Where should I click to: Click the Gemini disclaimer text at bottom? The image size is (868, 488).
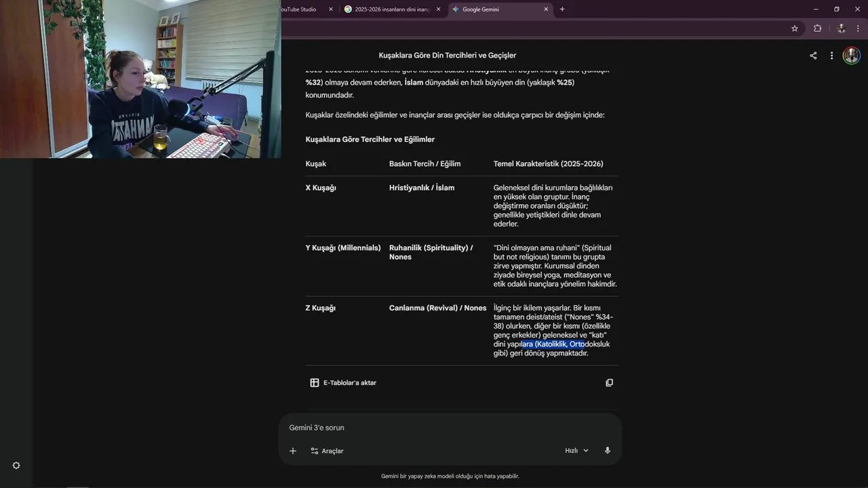[450, 476]
